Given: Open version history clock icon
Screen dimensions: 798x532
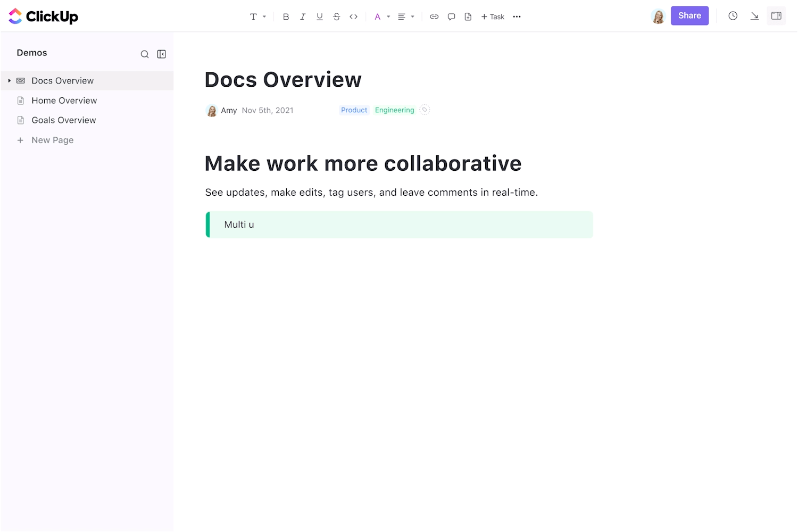Looking at the screenshot, I should click(x=733, y=16).
